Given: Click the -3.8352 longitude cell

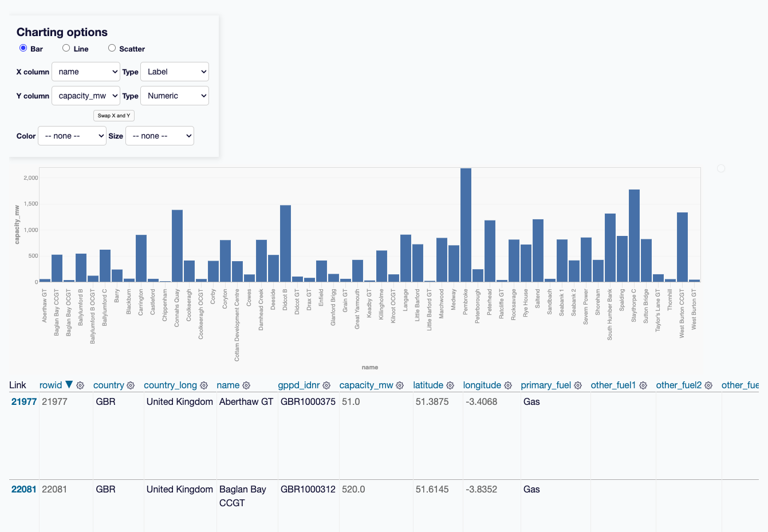Looking at the screenshot, I should point(482,489).
